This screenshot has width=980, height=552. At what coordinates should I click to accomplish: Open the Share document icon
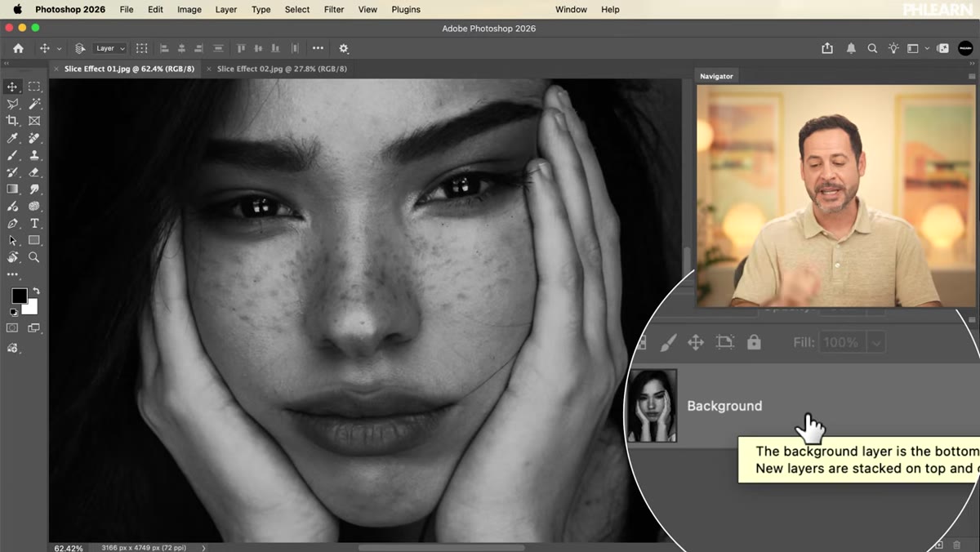coord(827,48)
